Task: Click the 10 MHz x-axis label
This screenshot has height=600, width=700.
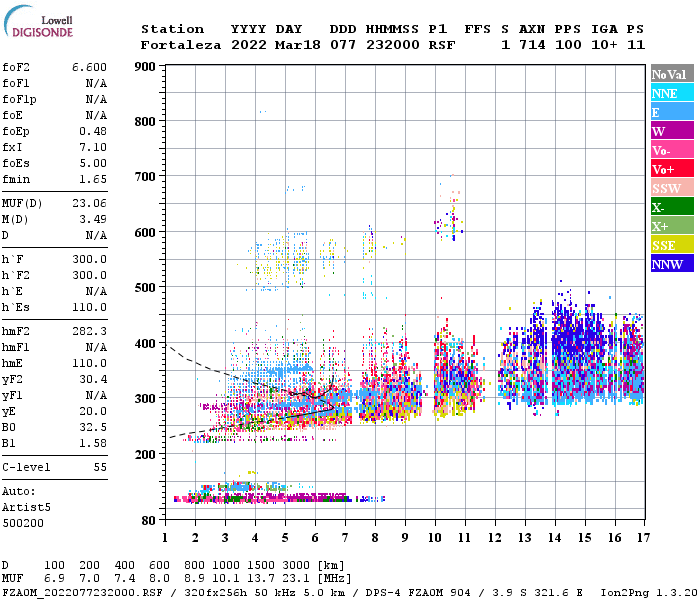Action: 435,538
